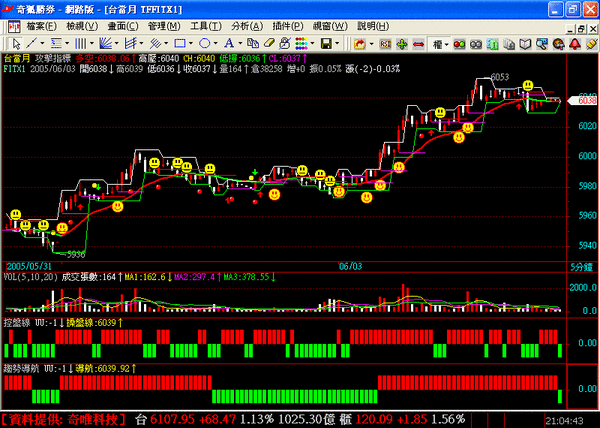
Task: Click the clear all drawings icon
Action: (x=285, y=44)
